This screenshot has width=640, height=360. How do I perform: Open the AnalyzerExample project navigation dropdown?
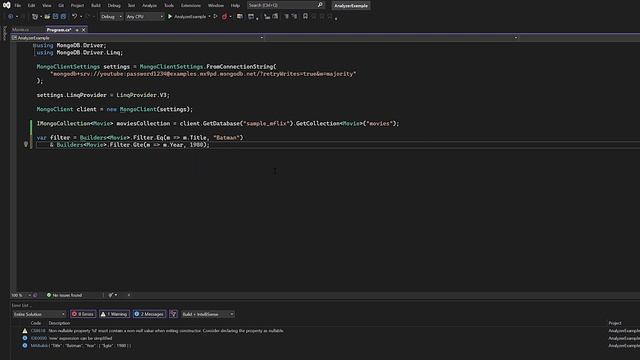pos(138,38)
